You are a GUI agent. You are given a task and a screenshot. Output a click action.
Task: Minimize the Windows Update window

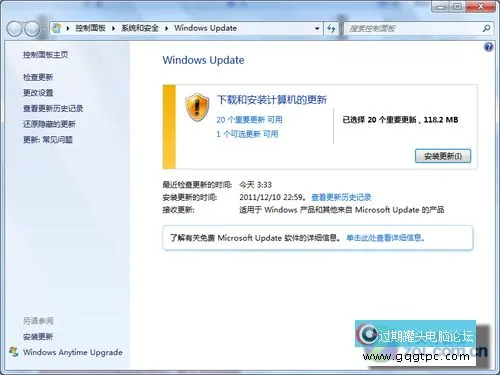click(440, 7)
